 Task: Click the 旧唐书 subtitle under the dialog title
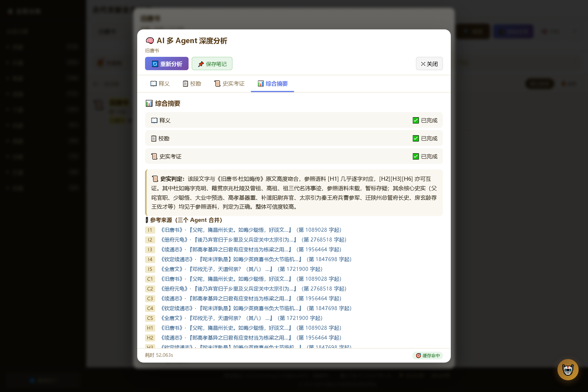pos(152,51)
